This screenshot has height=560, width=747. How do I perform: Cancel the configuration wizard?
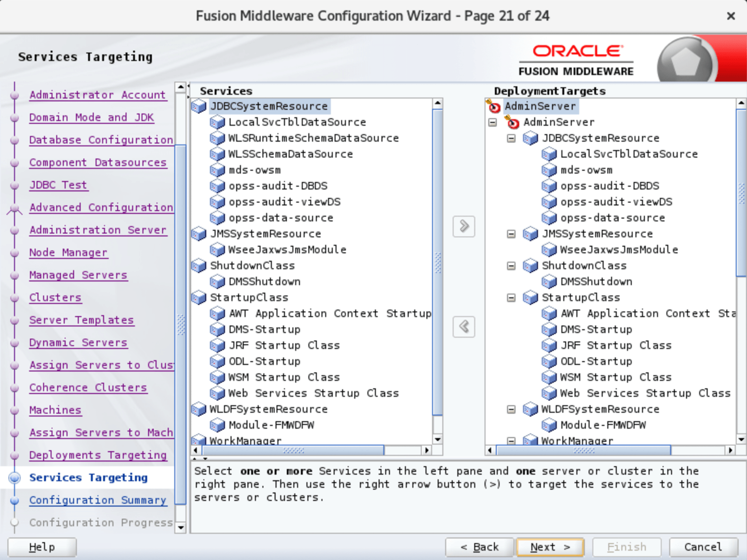pos(703,547)
